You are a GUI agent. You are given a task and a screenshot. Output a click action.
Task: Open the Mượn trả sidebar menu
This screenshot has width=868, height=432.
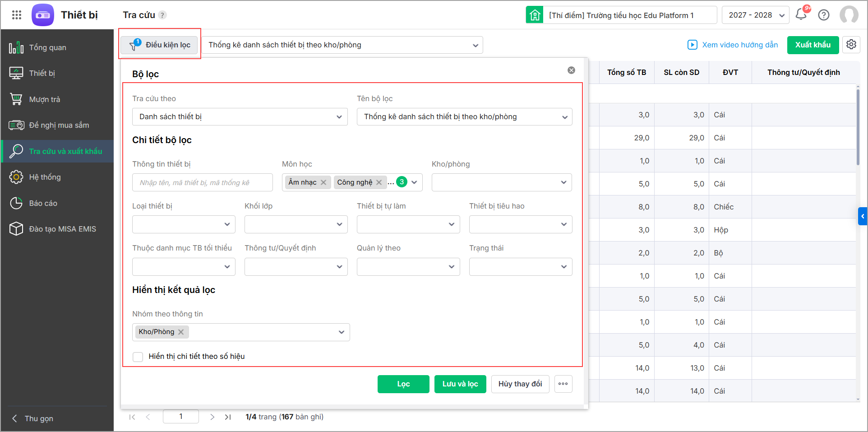point(45,99)
